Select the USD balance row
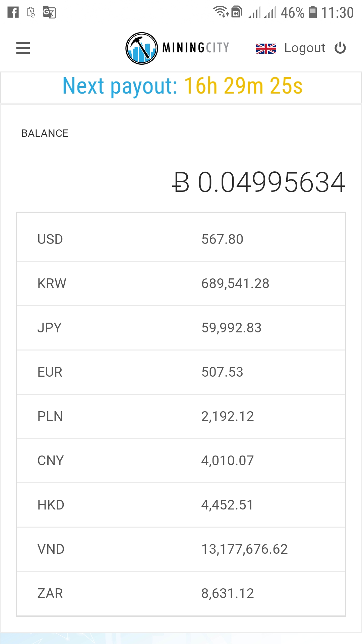This screenshot has width=362, height=644. pos(181,239)
